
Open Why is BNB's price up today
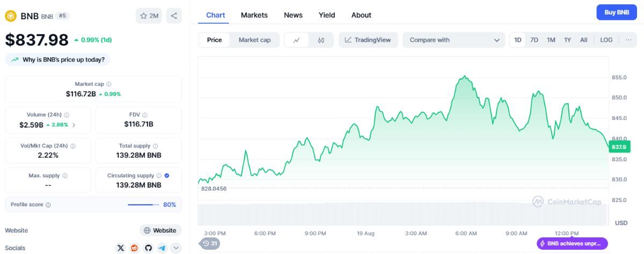click(57, 59)
